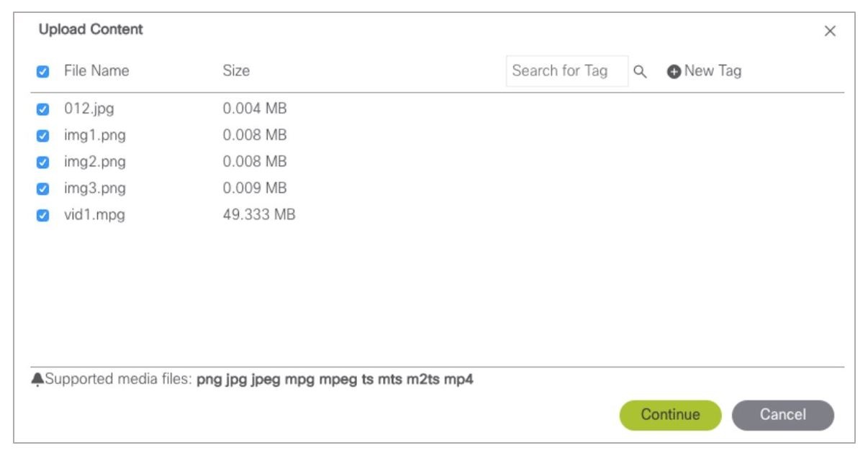Select the img3.png file name
This screenshot has height=453, width=868.
click(94, 188)
